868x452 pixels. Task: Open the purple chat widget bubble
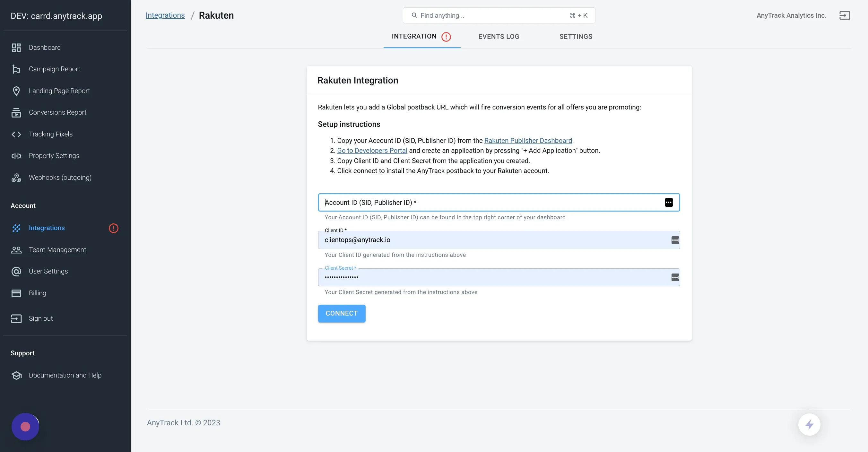(x=25, y=426)
